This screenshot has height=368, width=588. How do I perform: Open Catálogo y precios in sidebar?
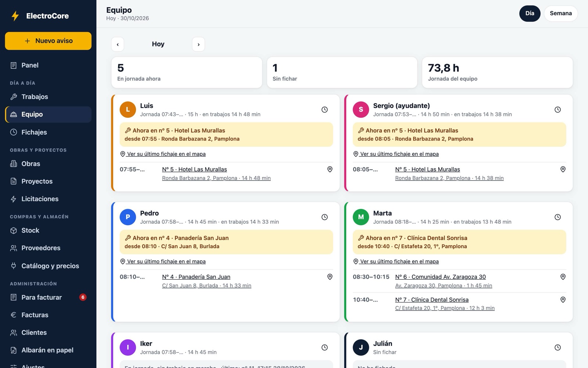click(x=48, y=266)
